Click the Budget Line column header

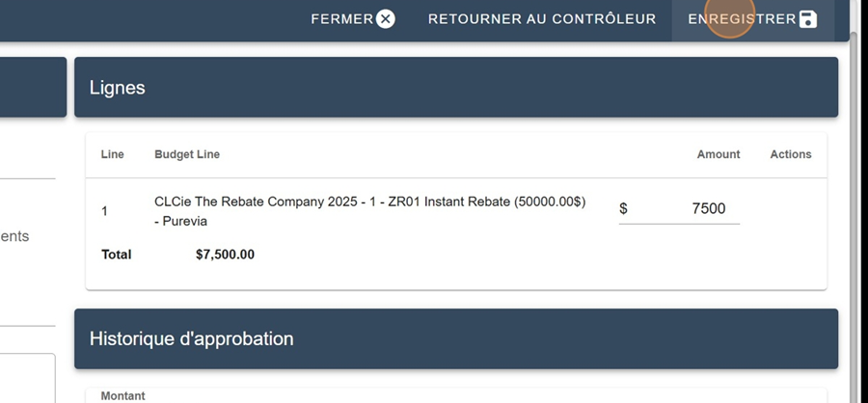coord(187,154)
